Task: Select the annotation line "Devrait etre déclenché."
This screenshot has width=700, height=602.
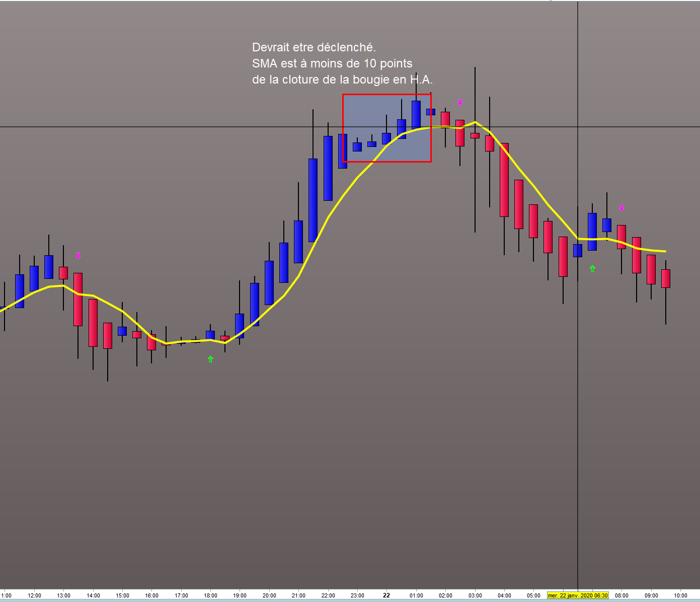Action: tap(314, 47)
